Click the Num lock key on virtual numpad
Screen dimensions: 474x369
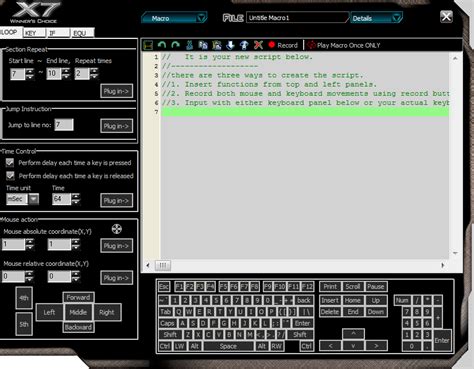(x=402, y=300)
